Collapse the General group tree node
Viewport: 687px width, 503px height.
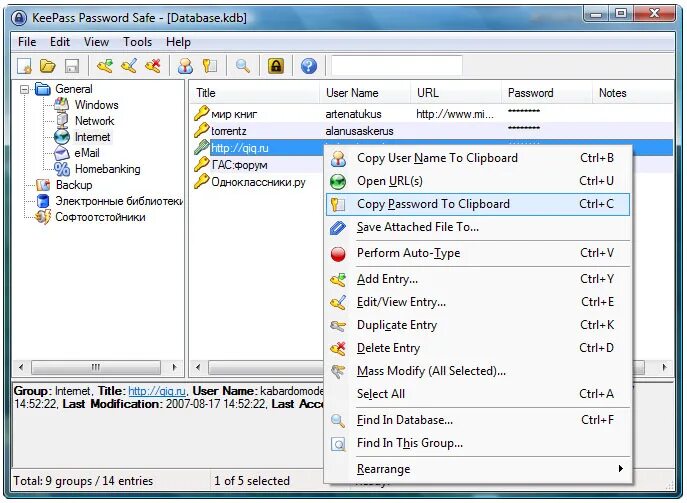tap(25, 89)
